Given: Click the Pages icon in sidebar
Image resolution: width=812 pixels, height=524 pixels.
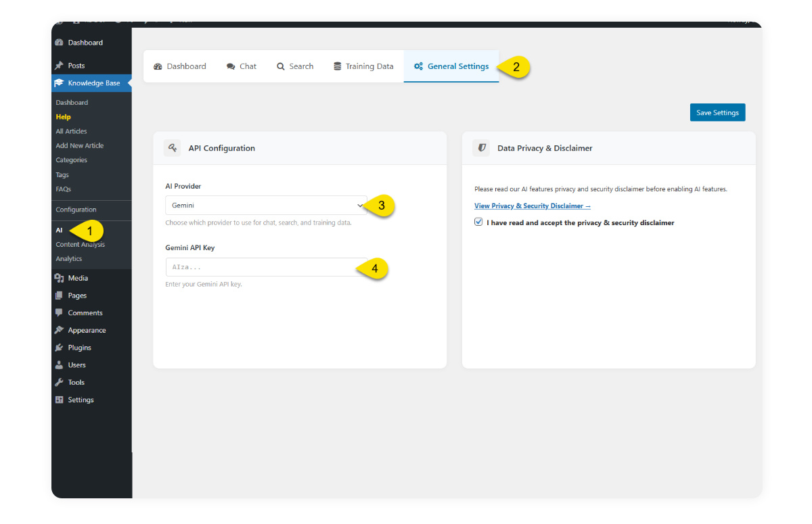Looking at the screenshot, I should click(60, 295).
